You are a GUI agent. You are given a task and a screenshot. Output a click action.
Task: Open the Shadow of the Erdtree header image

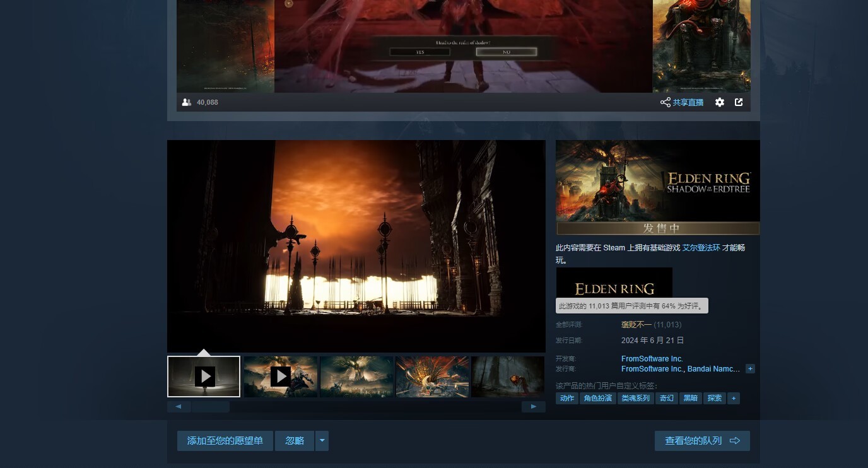click(658, 181)
